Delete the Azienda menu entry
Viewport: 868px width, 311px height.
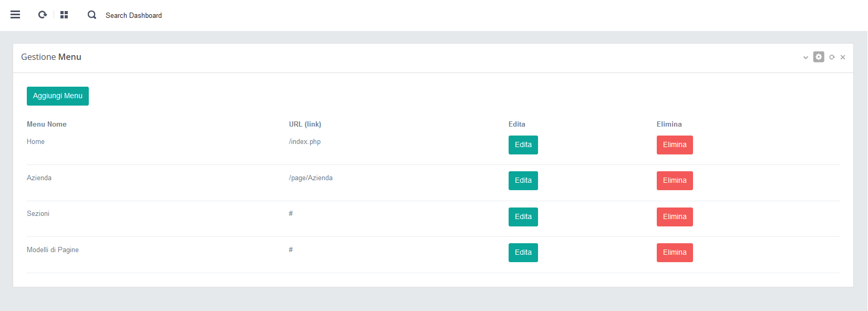point(675,181)
